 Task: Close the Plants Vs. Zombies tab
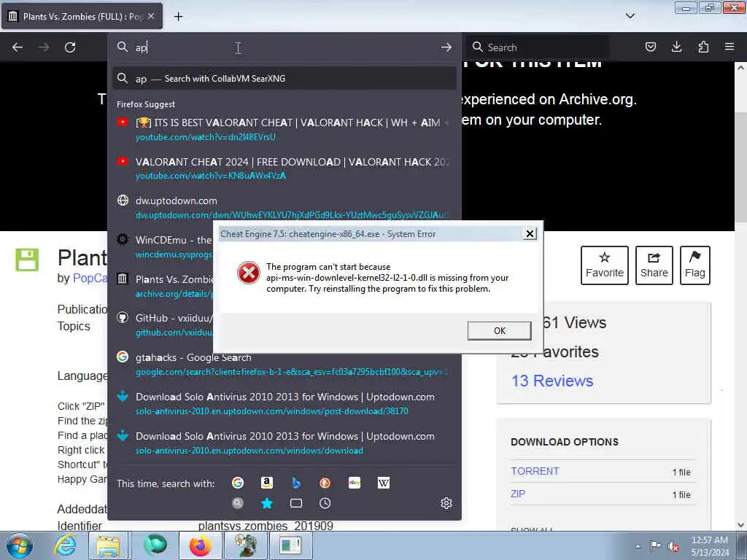click(x=151, y=16)
